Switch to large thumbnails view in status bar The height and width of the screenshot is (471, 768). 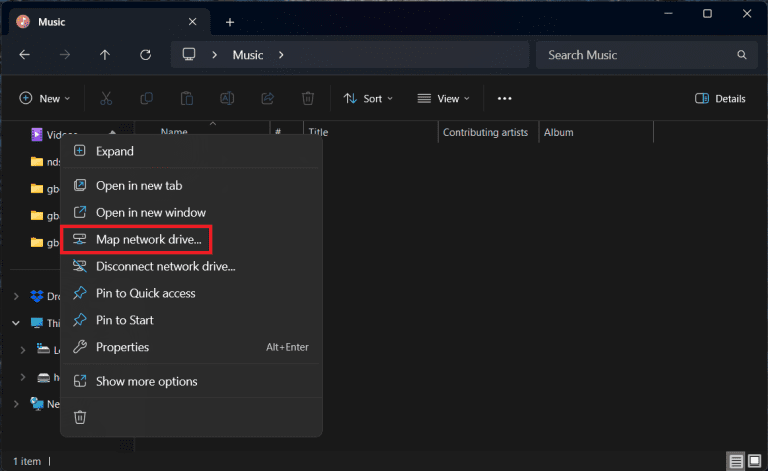(753, 461)
